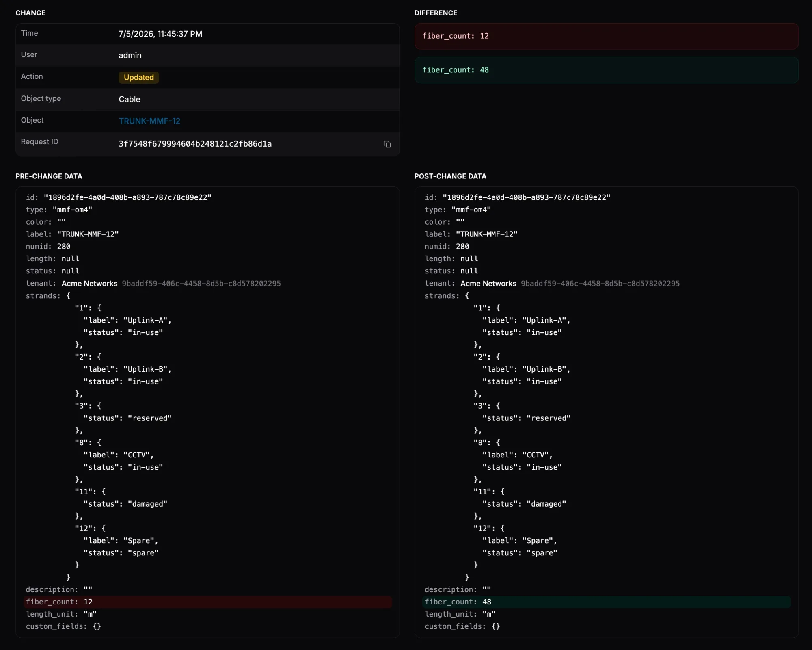The image size is (812, 650).
Task: Click the Updated action badge
Action: [x=139, y=77]
